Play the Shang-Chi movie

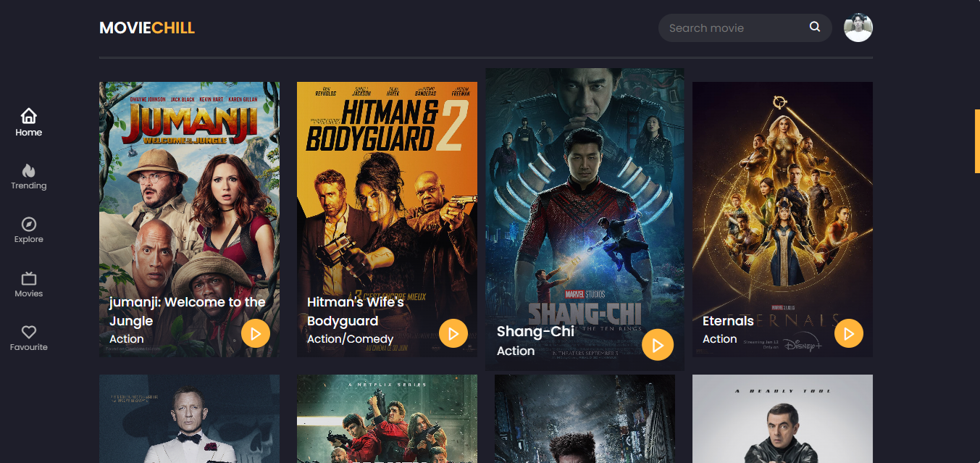658,345
